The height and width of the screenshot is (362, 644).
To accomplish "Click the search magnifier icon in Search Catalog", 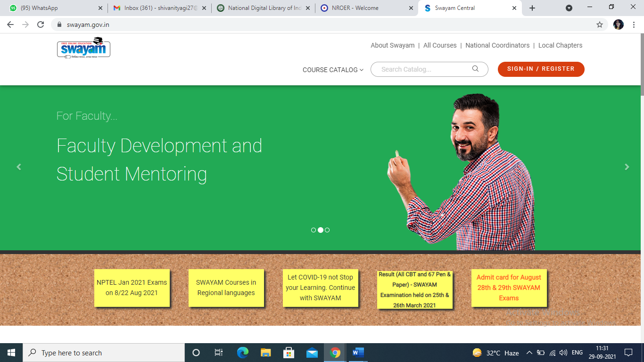I will 475,69.
